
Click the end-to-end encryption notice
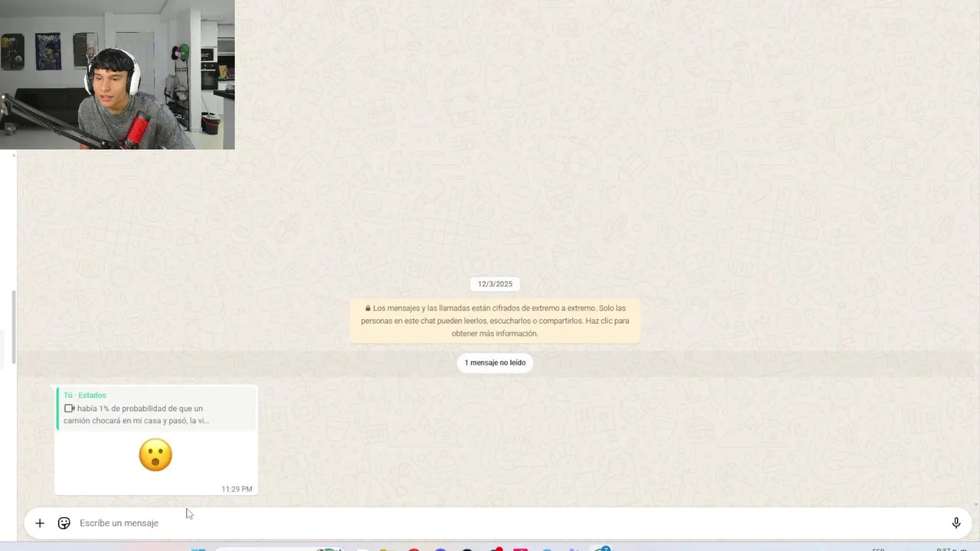click(x=495, y=321)
